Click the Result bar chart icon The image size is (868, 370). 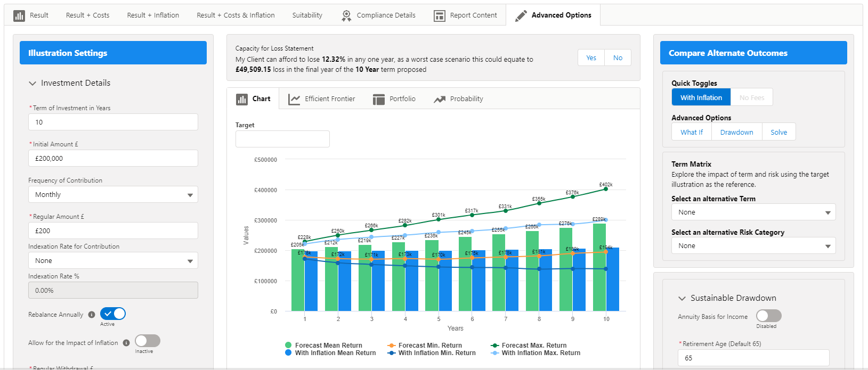pos(19,15)
